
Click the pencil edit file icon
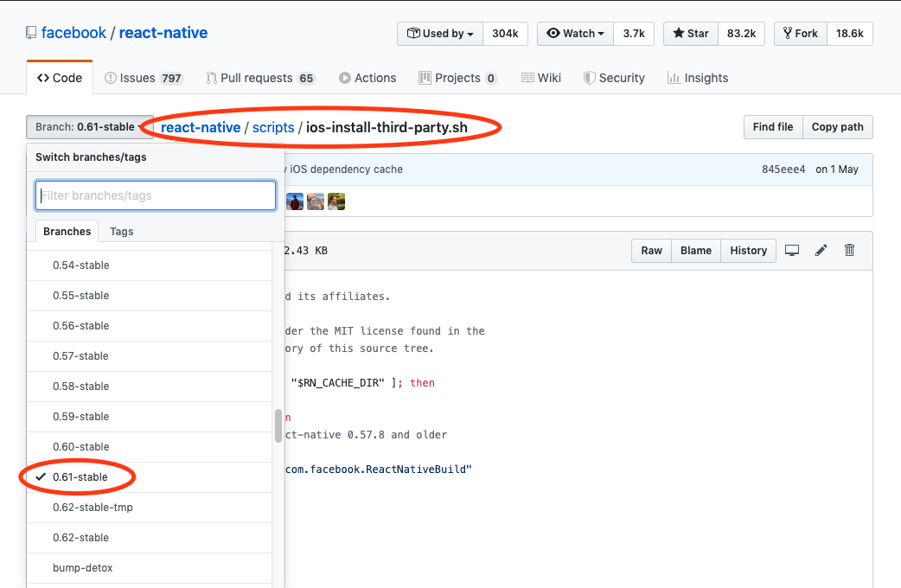tap(821, 250)
